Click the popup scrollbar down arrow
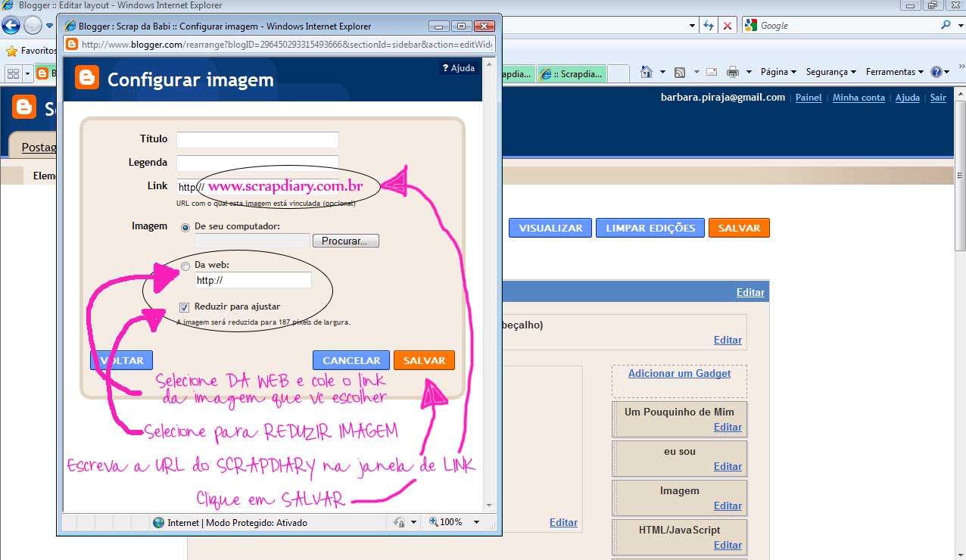 click(x=489, y=506)
